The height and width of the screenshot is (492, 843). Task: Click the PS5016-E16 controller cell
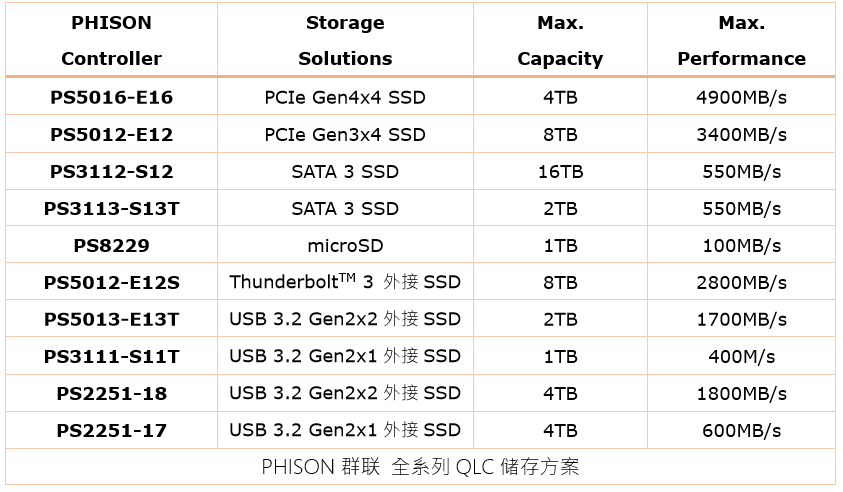pos(111,97)
